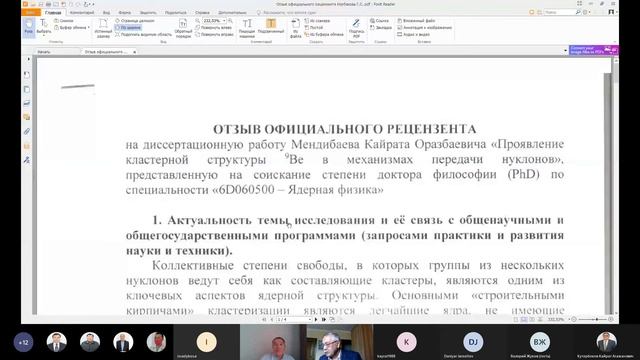This screenshot has height=360, width=640.
Task: Select the Typewriter (Пишущая машинка) tool
Action: tap(247, 28)
